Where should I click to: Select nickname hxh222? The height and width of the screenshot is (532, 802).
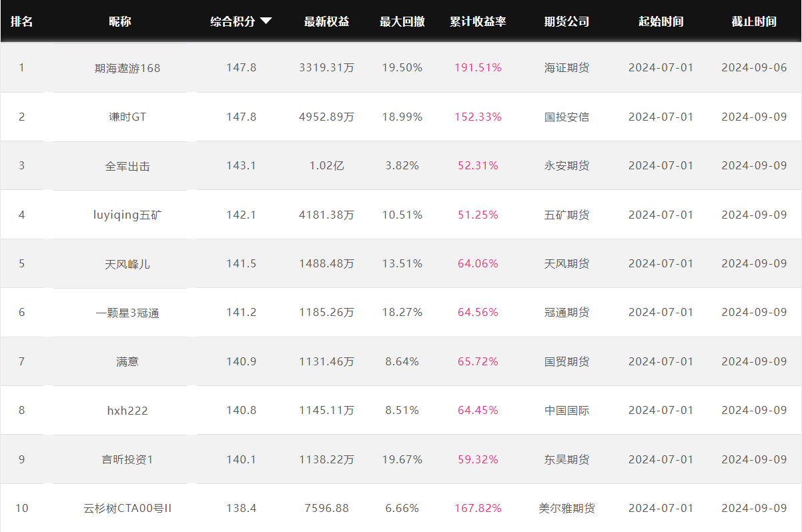point(127,411)
